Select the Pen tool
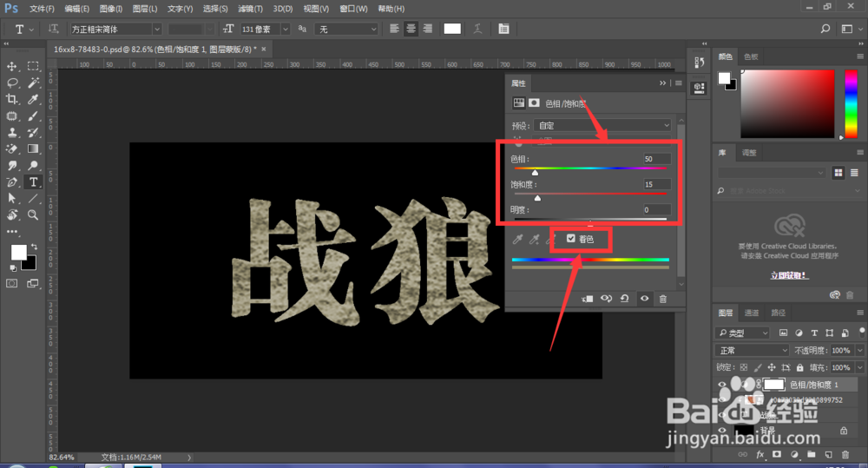This screenshot has height=468, width=868. pyautogui.click(x=11, y=182)
